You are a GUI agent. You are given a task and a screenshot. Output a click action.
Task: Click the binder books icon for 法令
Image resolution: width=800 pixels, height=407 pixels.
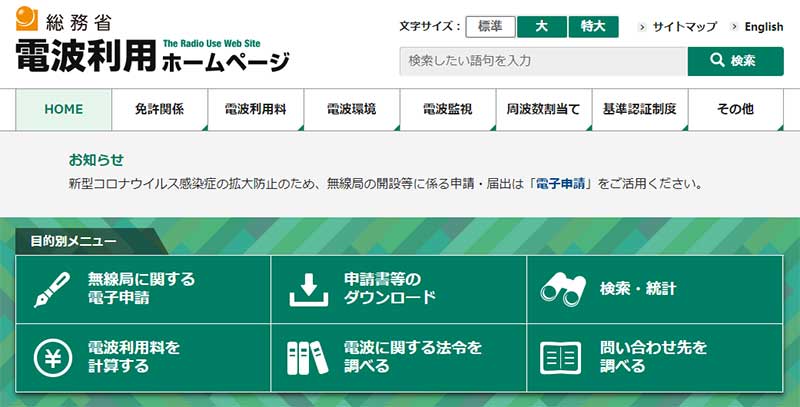point(307,358)
